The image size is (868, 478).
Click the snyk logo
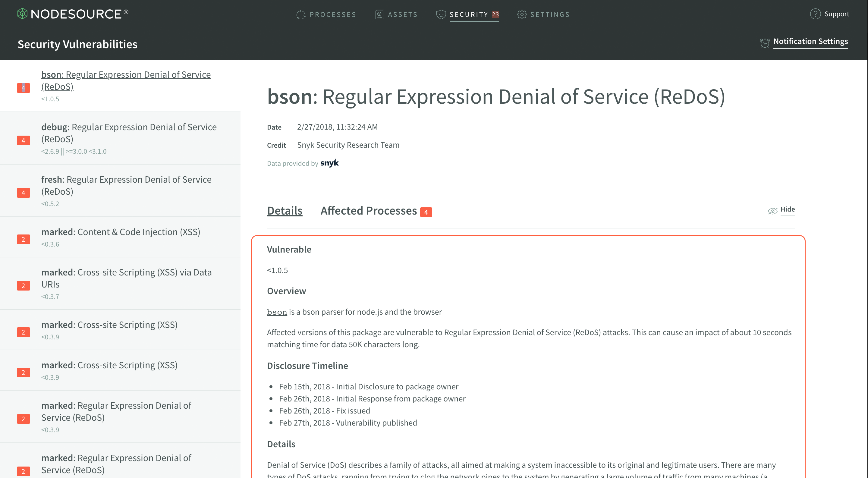pos(329,163)
